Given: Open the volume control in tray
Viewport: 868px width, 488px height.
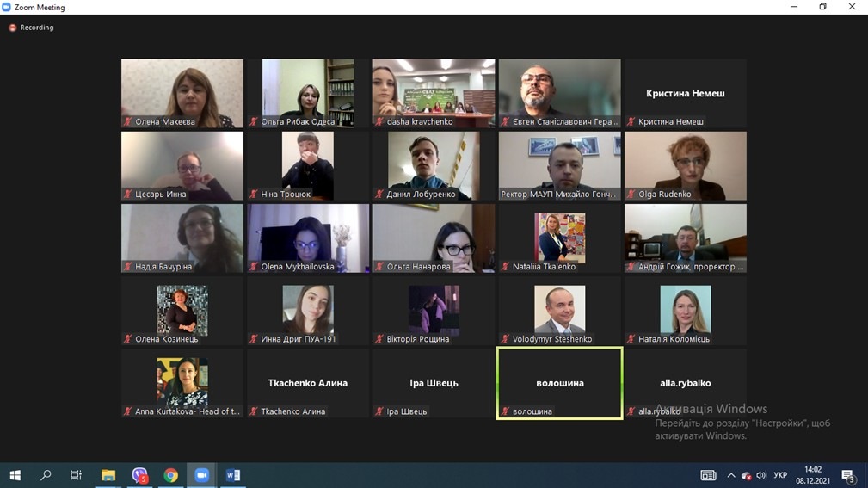Looking at the screenshot, I should coord(761,475).
